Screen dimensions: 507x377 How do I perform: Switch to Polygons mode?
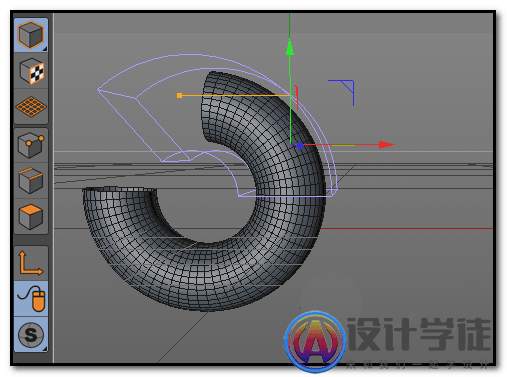click(31, 217)
